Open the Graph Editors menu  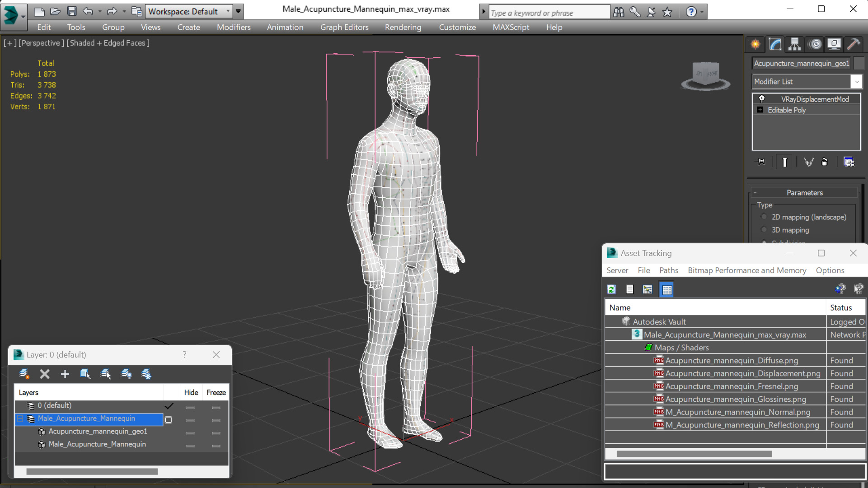pyautogui.click(x=344, y=27)
